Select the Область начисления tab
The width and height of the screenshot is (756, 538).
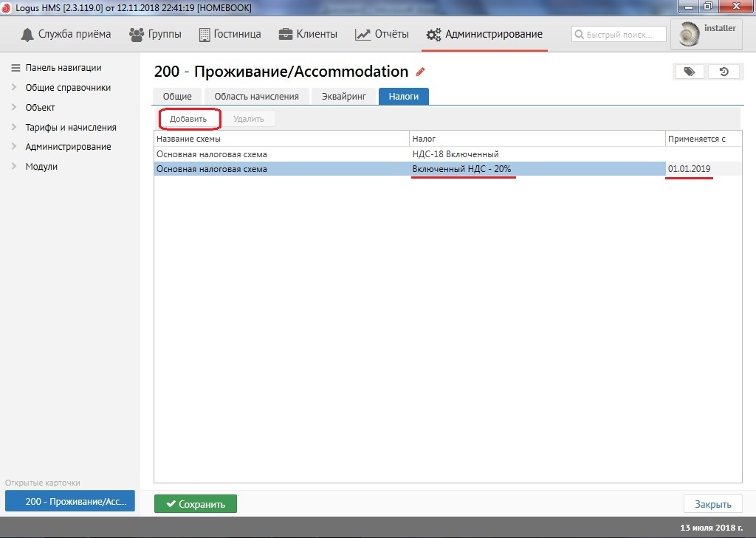[x=256, y=96]
